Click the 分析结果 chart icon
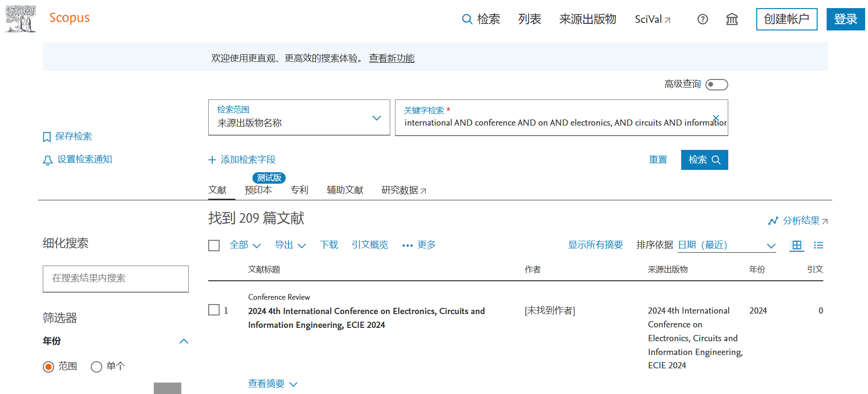 coord(773,221)
